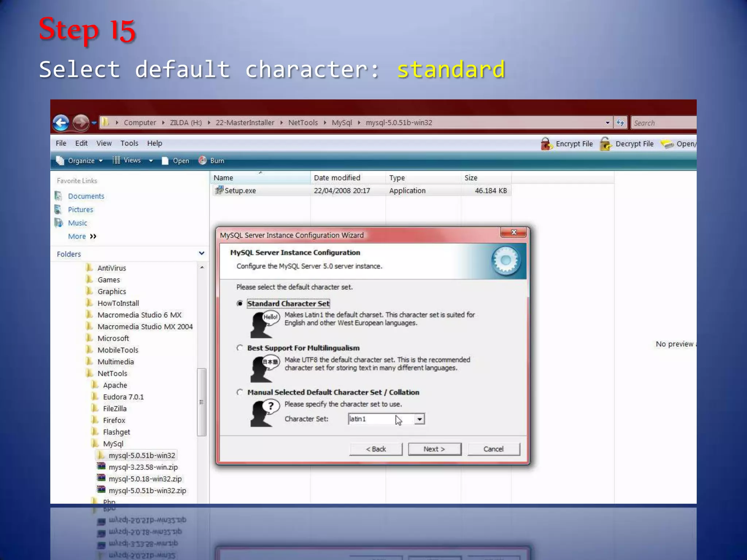747x560 pixels.
Task: Select Manual Selected Default Character Set option
Action: tap(240, 392)
